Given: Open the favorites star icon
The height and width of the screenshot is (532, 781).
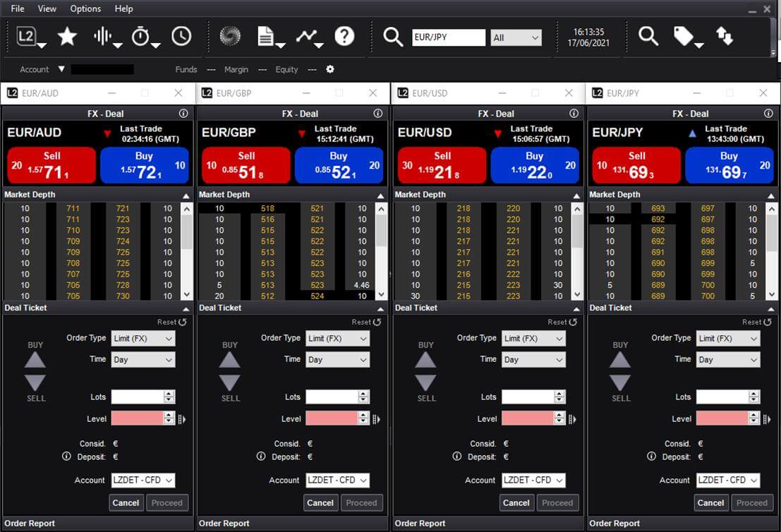Looking at the screenshot, I should click(67, 36).
